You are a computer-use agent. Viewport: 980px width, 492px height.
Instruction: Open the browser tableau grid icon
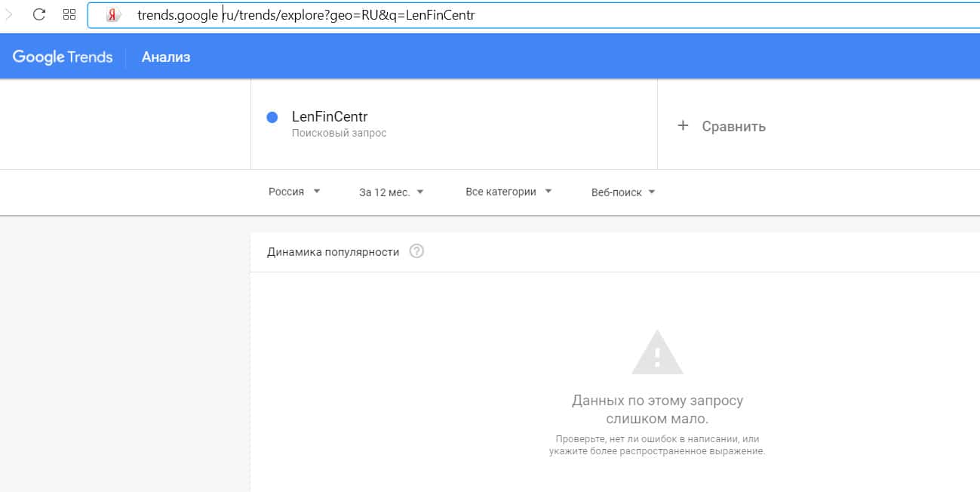click(69, 14)
